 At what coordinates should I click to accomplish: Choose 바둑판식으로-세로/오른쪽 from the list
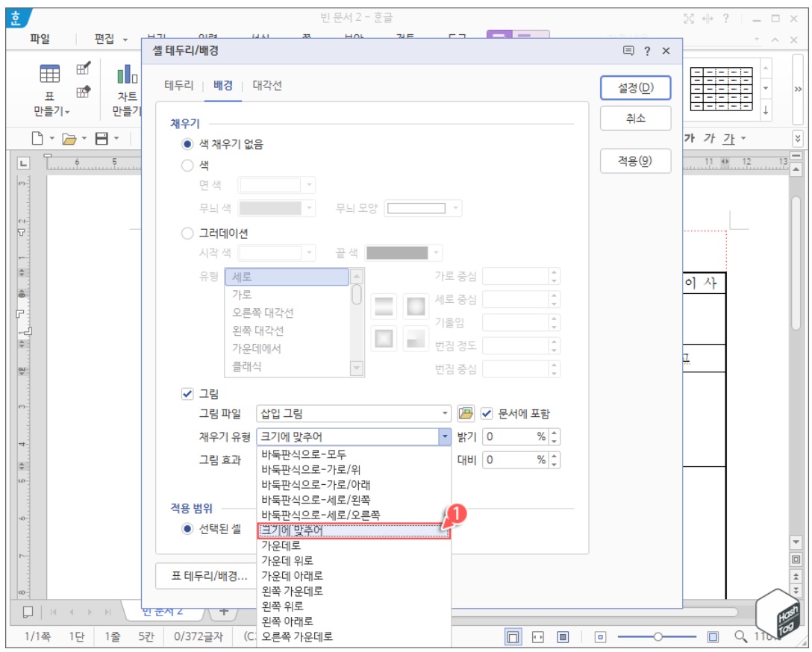coord(321,515)
